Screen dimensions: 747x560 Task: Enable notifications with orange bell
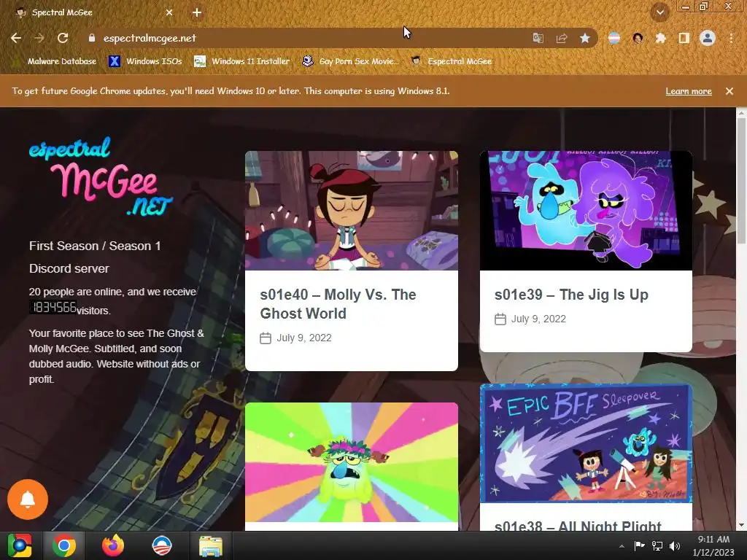point(28,499)
